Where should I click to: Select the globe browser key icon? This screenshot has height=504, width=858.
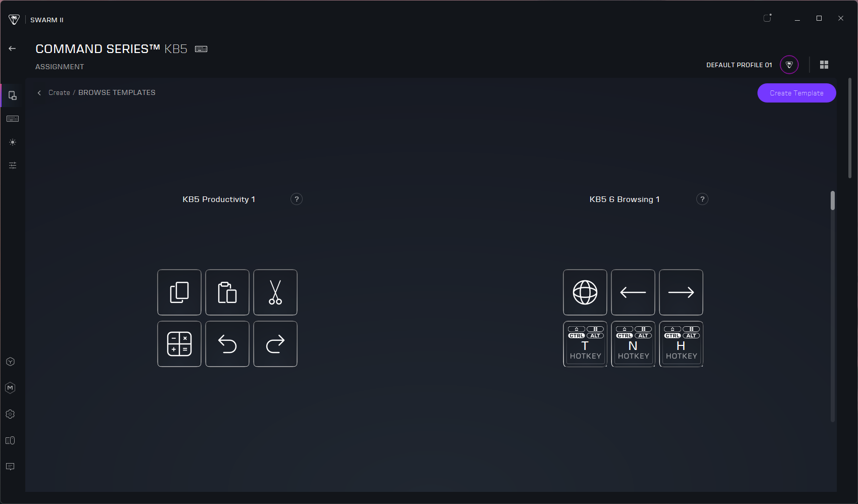click(585, 292)
